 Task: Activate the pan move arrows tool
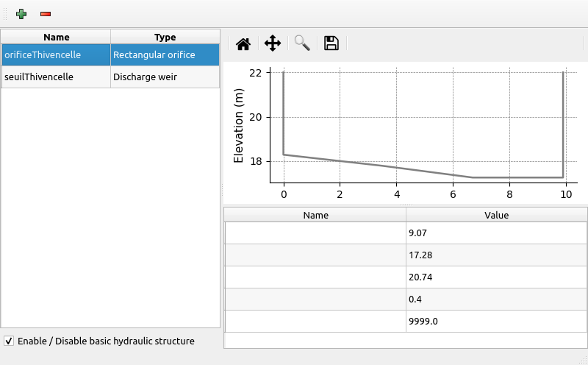click(x=273, y=43)
